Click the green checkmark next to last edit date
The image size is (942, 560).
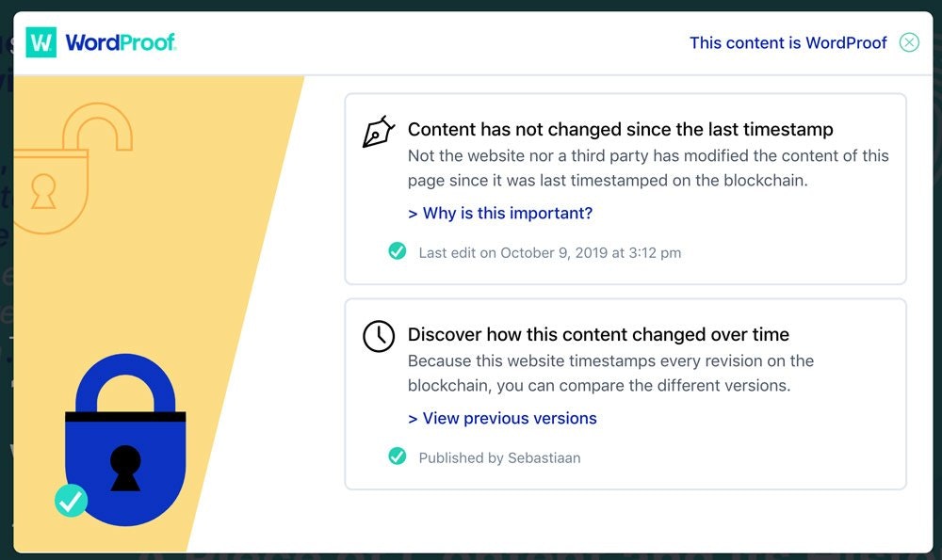pyautogui.click(x=397, y=251)
